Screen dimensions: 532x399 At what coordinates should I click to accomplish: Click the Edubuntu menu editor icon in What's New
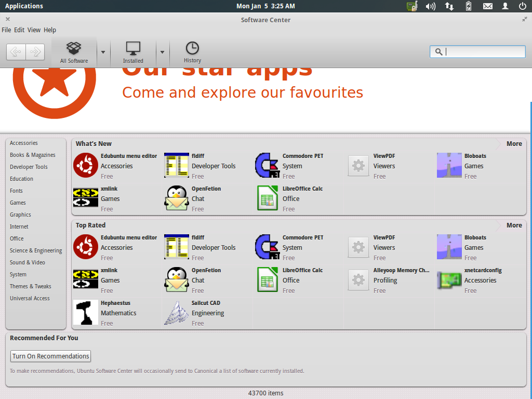pos(86,165)
